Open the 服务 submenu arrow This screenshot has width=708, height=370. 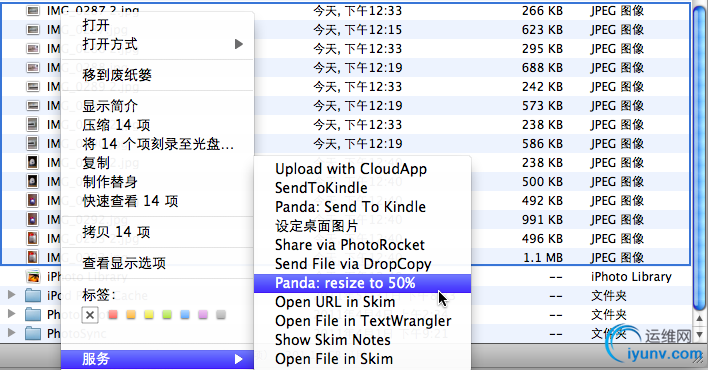(238, 359)
